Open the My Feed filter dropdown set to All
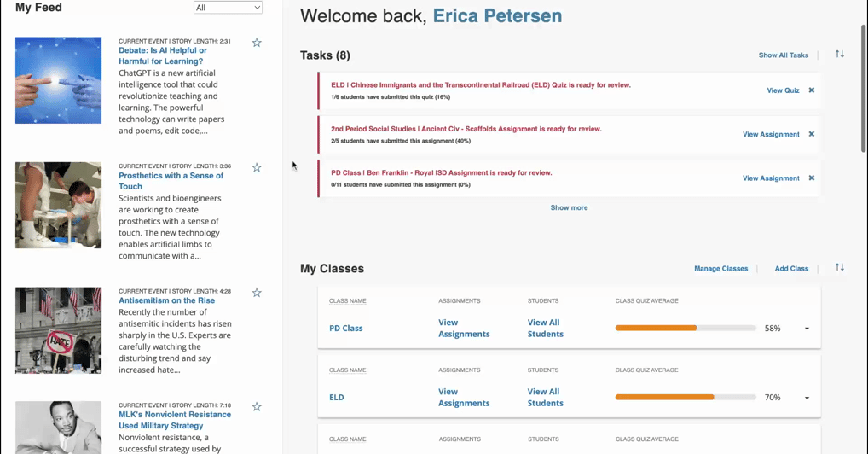This screenshot has height=454, width=868. point(228,8)
